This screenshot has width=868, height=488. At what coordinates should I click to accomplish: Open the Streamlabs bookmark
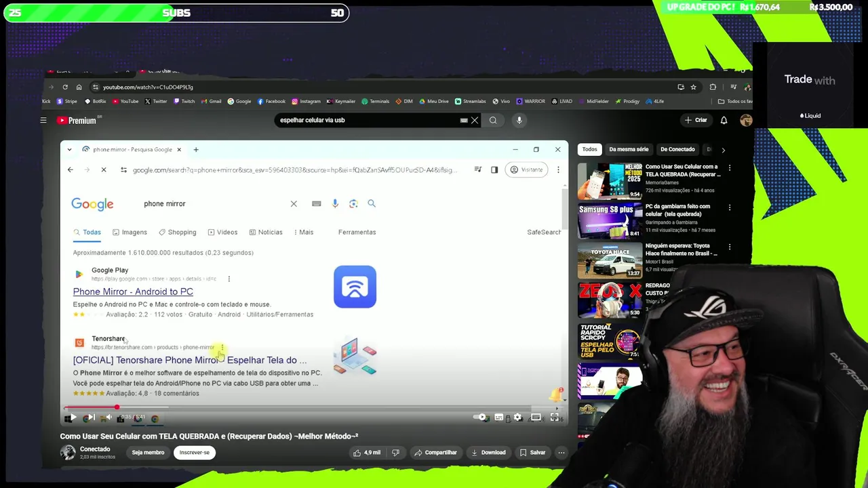tap(470, 101)
